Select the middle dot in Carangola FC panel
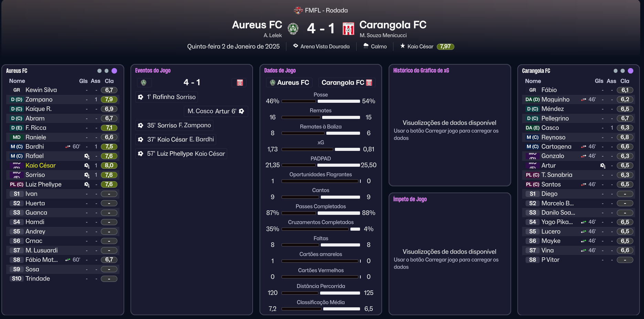The height and width of the screenshot is (319, 644). (623, 71)
